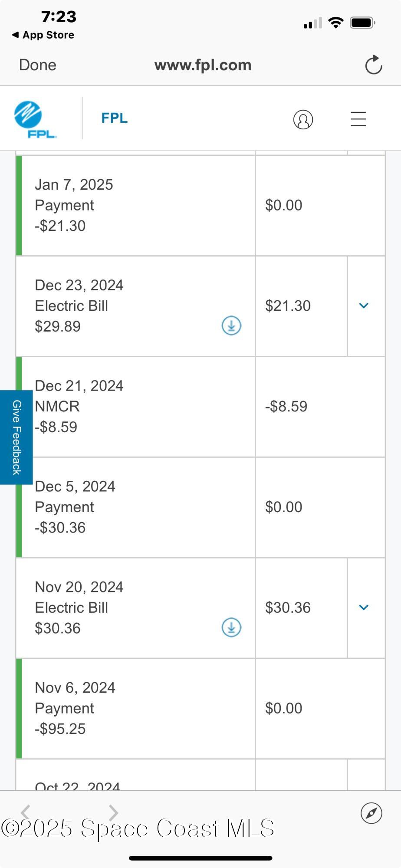Tap the www.fpl.com address title

pos(203,65)
